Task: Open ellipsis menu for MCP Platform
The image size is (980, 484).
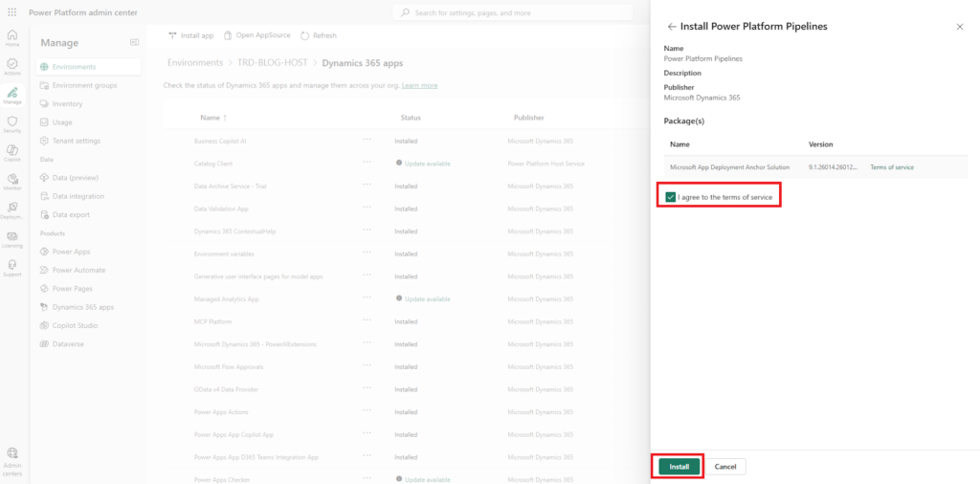Action: point(367,322)
